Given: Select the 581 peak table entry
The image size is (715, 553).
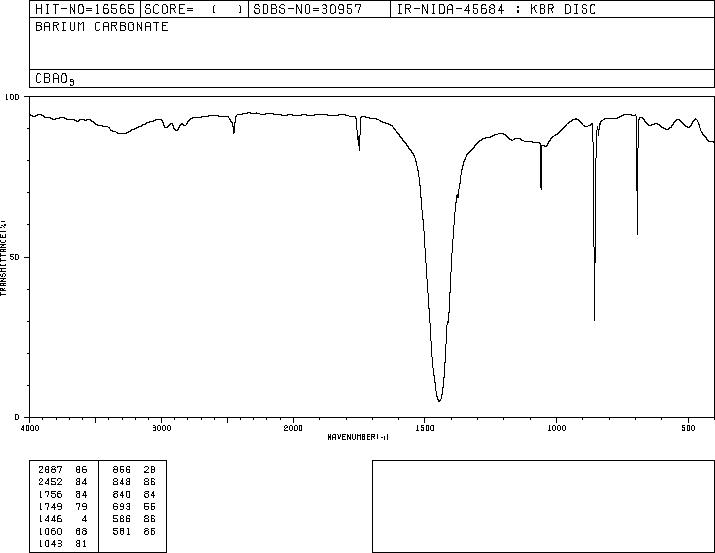Looking at the screenshot, I should [x=134, y=531].
